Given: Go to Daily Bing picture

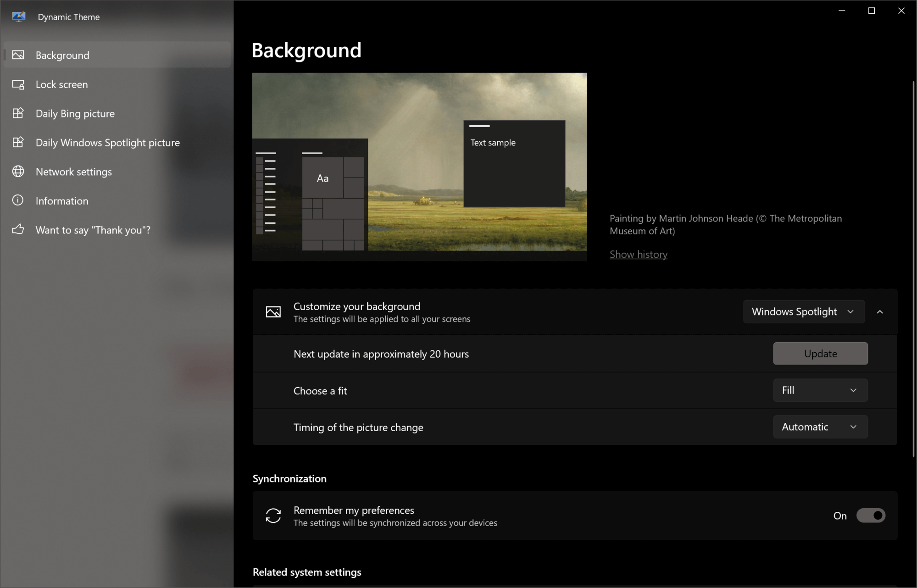Looking at the screenshot, I should [x=117, y=113].
